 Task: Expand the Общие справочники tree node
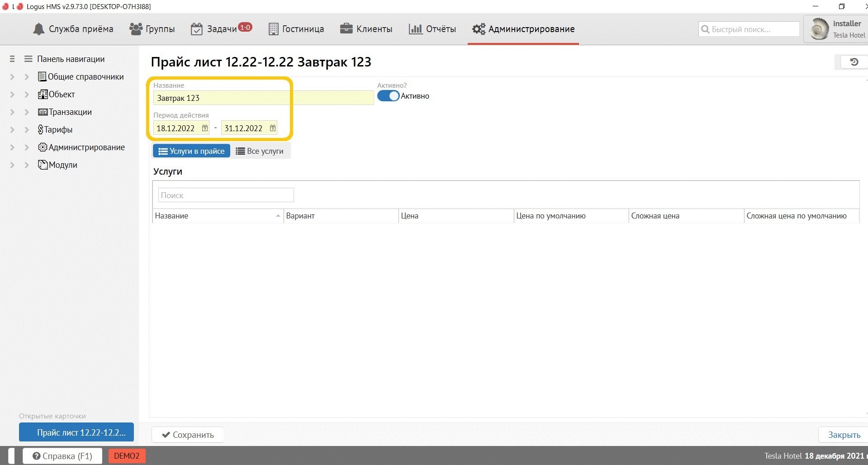pyautogui.click(x=27, y=77)
